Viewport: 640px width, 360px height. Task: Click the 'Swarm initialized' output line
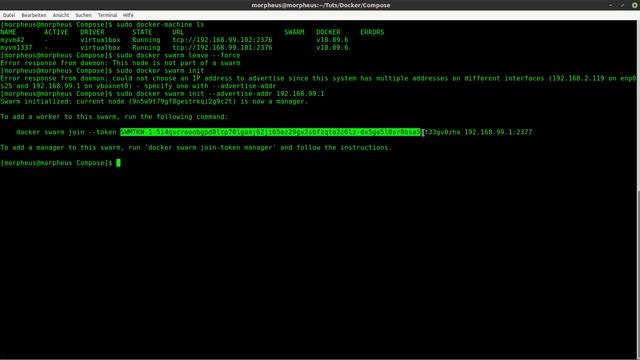point(154,102)
